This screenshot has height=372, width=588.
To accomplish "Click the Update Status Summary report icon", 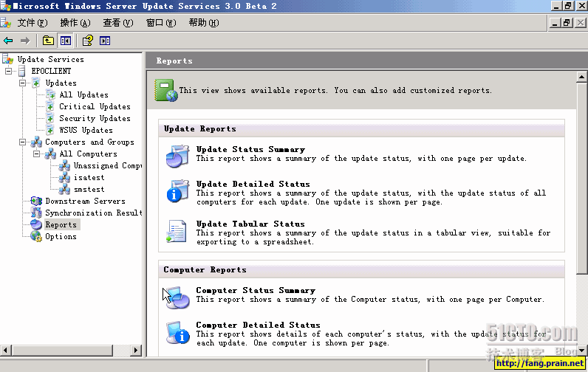I will [x=177, y=156].
